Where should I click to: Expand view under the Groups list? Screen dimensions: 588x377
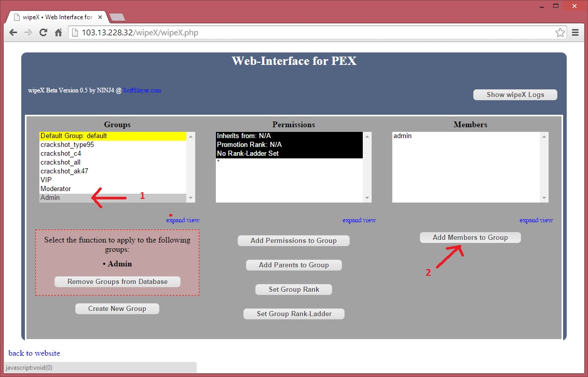pos(183,220)
